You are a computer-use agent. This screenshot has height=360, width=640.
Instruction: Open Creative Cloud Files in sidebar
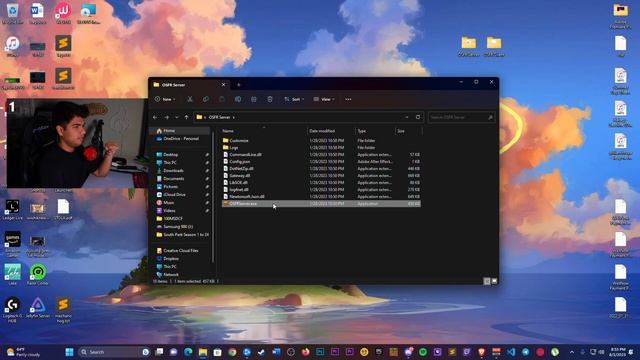pyautogui.click(x=181, y=251)
